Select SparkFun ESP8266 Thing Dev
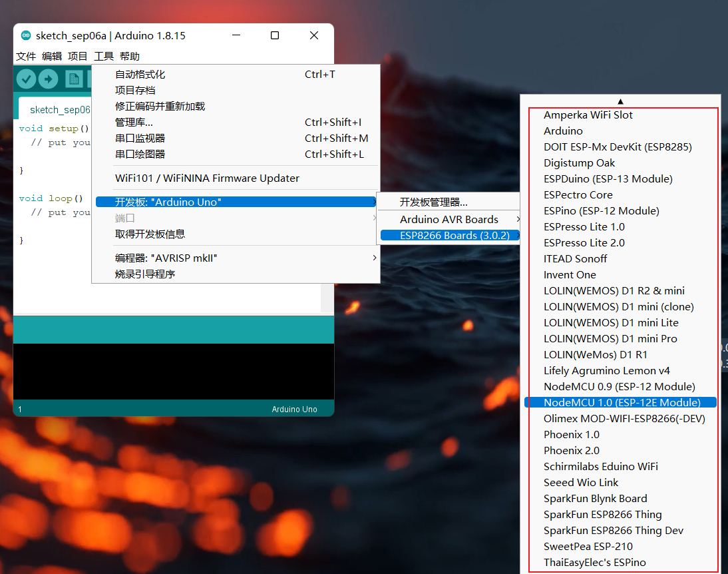Viewport: 728px width, 574px height. click(x=620, y=531)
